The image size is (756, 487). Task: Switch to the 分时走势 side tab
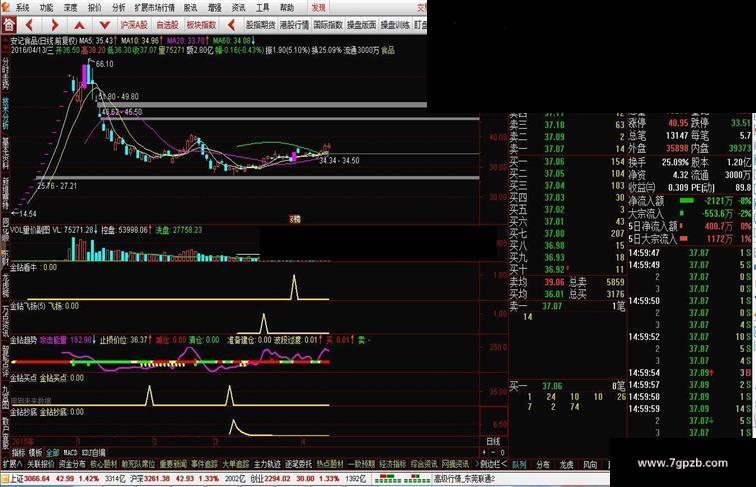pyautogui.click(x=5, y=73)
